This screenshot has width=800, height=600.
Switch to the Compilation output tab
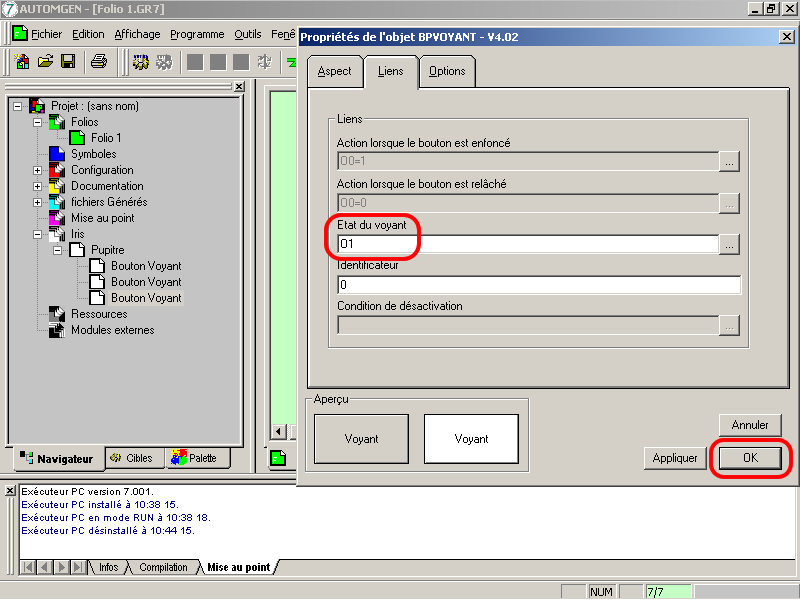tap(163, 568)
